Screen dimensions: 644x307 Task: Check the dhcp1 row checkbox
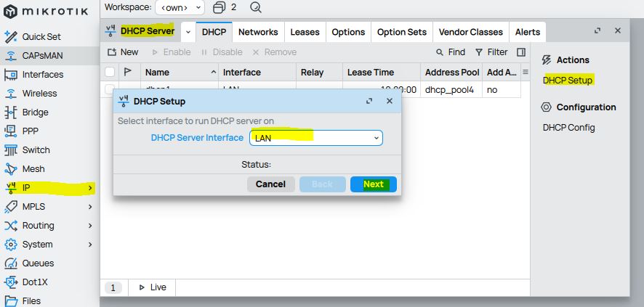(x=110, y=89)
